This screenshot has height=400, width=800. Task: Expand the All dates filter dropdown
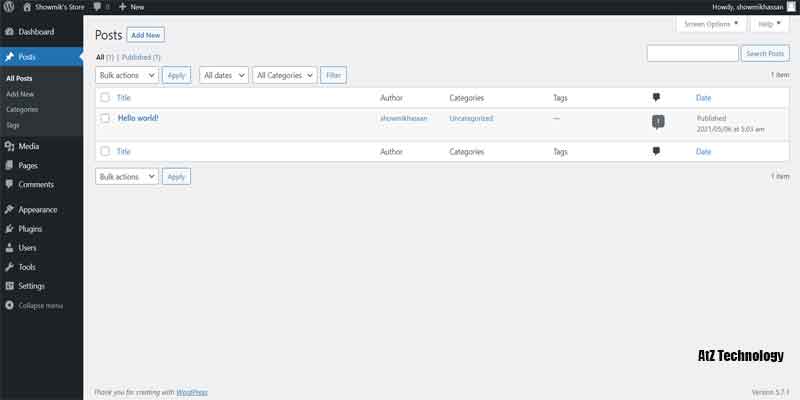click(222, 75)
